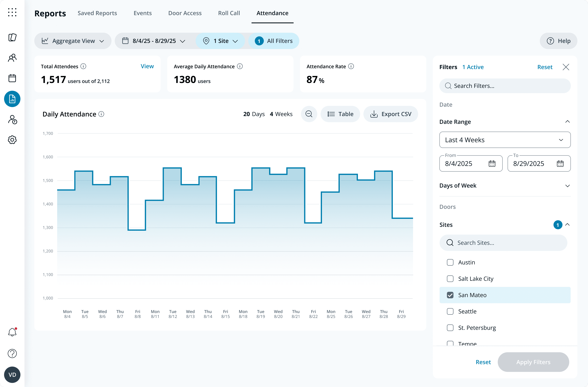This screenshot has width=588, height=387.
Task: Check the Seattle site checkbox
Action: tap(450, 311)
